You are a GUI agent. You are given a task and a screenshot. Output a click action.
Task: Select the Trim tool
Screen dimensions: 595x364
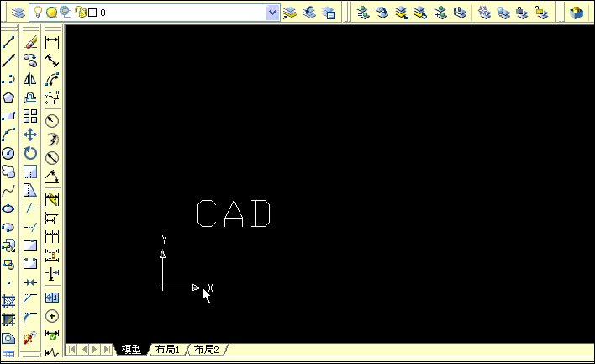tap(30, 208)
